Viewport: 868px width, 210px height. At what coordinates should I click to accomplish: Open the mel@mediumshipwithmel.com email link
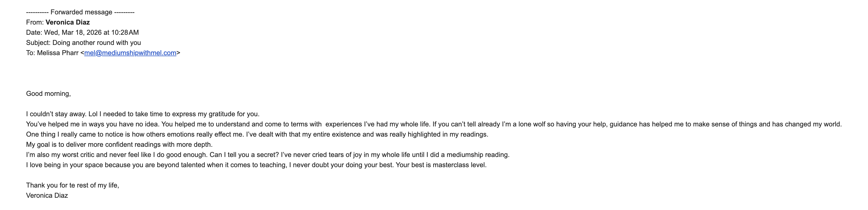[130, 53]
